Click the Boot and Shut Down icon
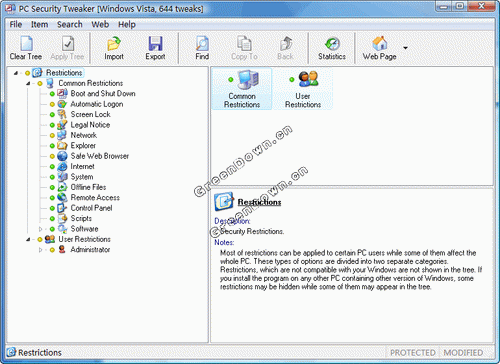Viewport: 500px width, 364px height. [62, 93]
